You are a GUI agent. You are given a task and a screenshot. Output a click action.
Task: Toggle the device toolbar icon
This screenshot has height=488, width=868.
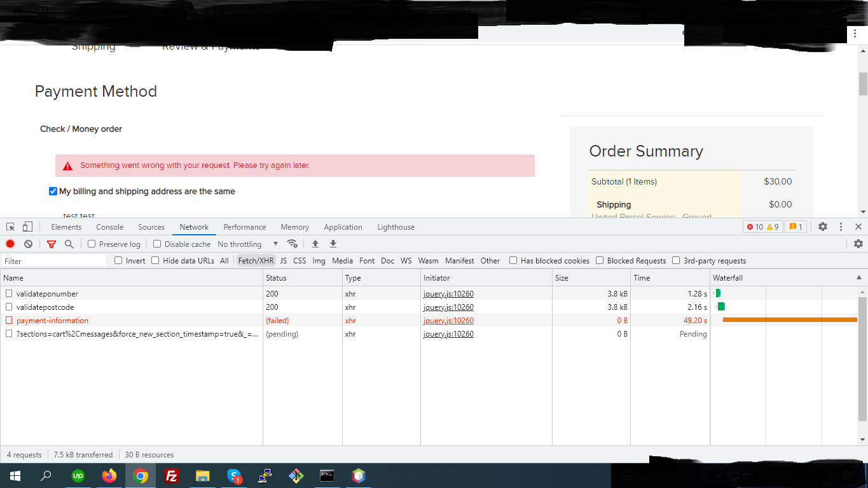coord(27,227)
